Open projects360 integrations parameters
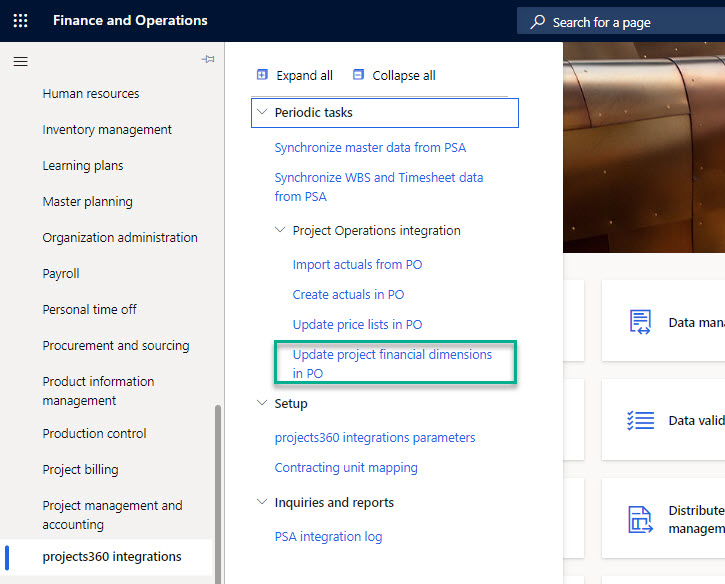This screenshot has height=584, width=725. click(375, 437)
